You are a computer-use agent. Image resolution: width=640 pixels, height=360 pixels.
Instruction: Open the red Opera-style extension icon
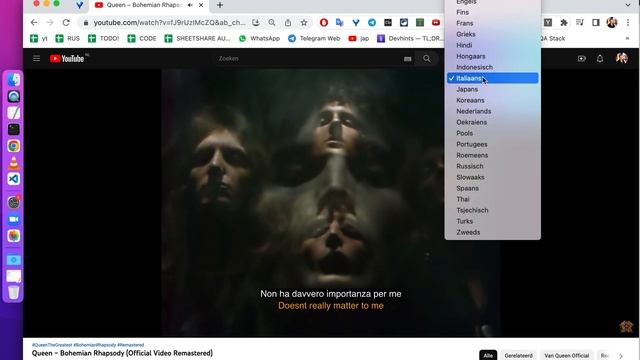(x=324, y=23)
